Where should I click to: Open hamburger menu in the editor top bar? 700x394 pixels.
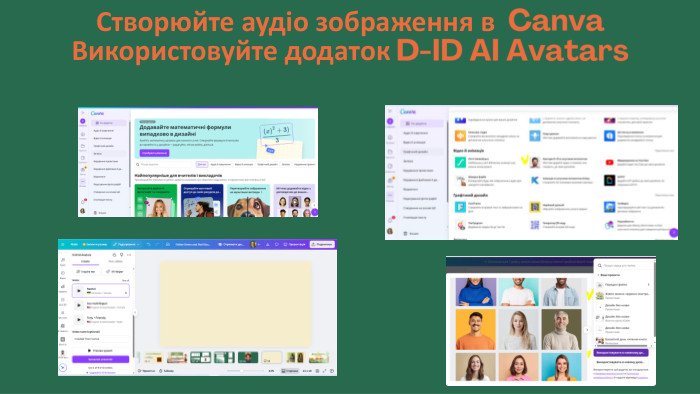click(63, 245)
